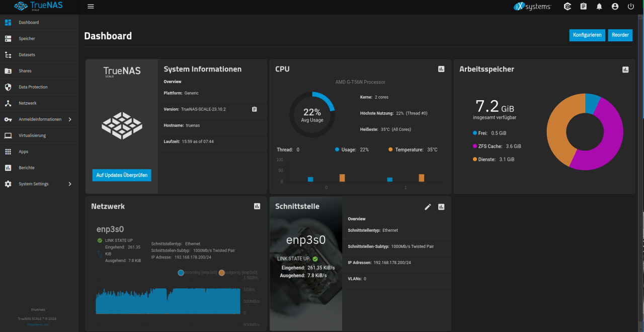Toggle the hamburger sidebar menu icon

(91, 7)
